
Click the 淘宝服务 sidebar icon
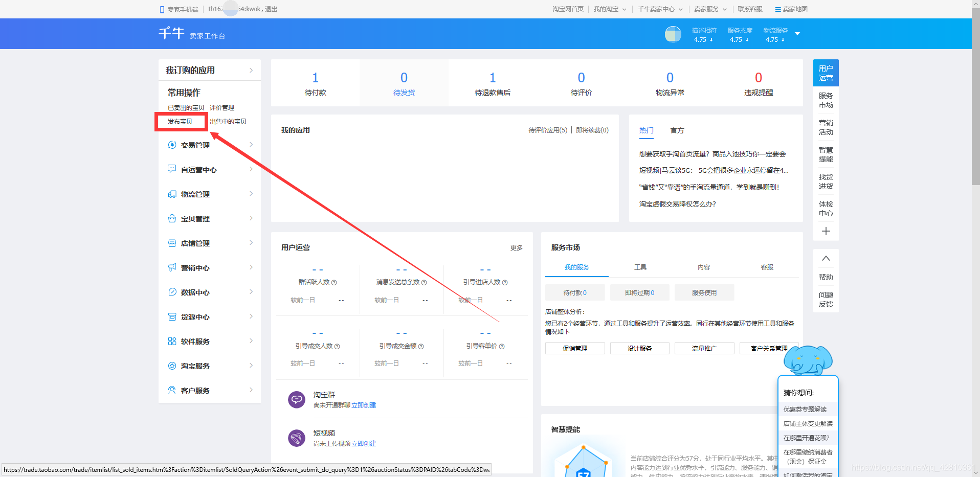(172, 366)
